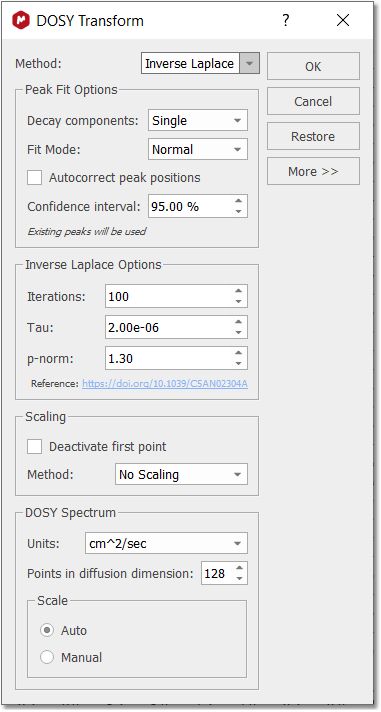The width and height of the screenshot is (381, 712).
Task: Check Deactivate first point option
Action: [35, 446]
